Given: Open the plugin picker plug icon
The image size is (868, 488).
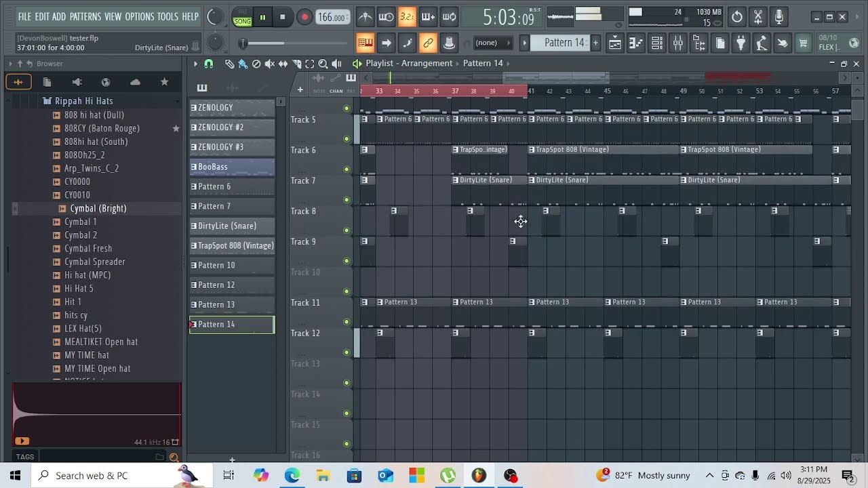Looking at the screenshot, I should pos(741,43).
